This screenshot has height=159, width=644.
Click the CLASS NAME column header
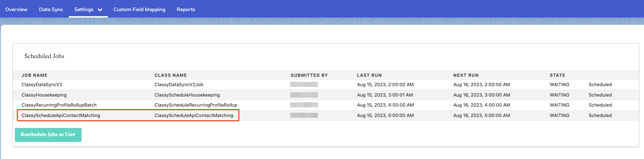[x=171, y=75]
